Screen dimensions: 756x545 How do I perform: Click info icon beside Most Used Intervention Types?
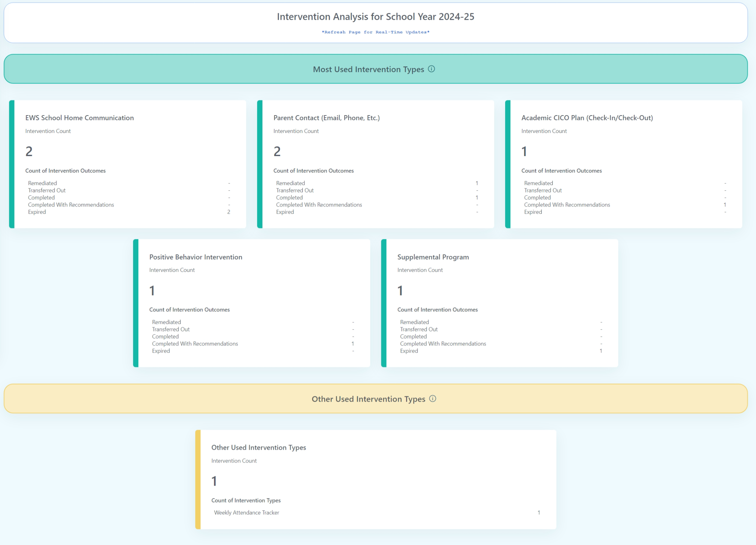431,69
